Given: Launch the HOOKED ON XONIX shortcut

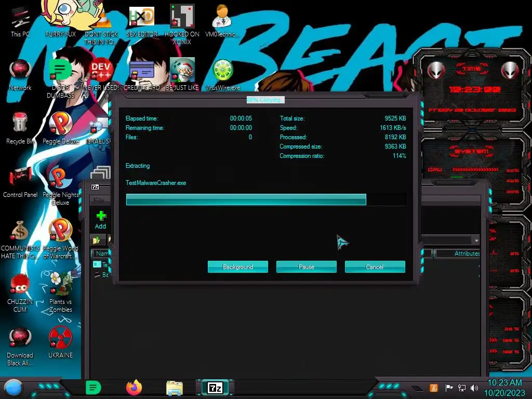Looking at the screenshot, I should [182, 24].
